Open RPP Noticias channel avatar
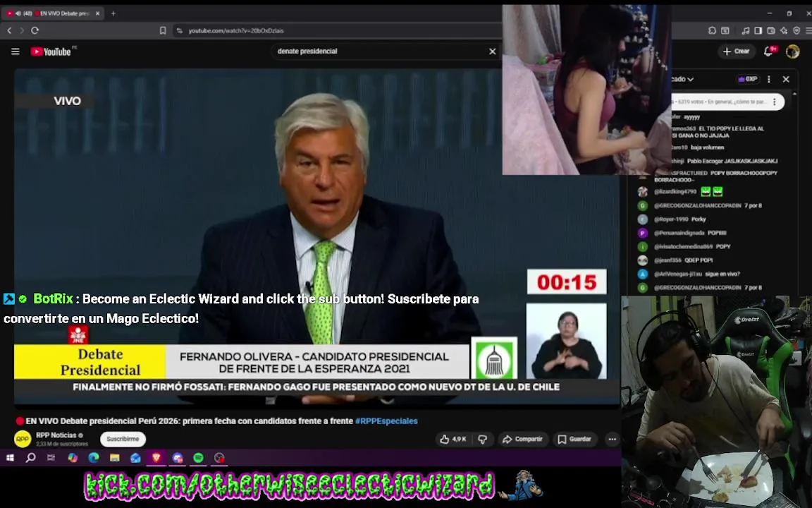 [23, 439]
